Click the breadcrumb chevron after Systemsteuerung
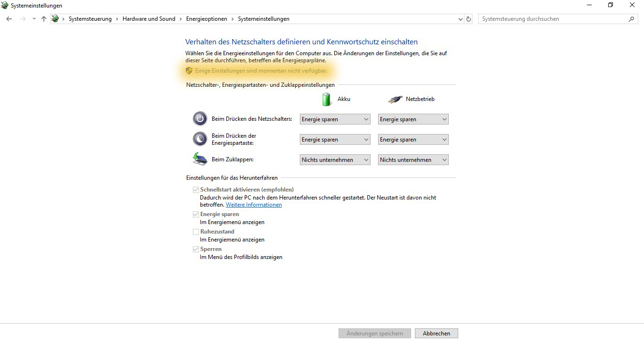 click(117, 19)
